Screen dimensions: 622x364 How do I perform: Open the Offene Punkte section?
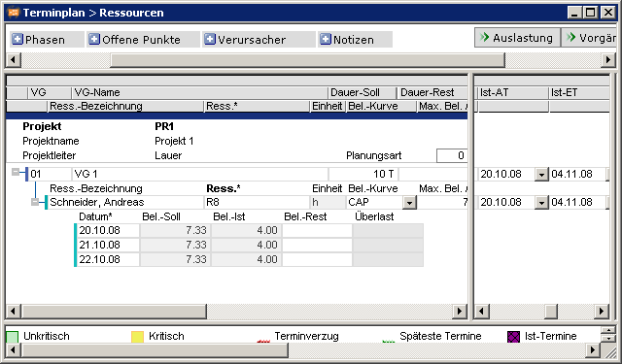143,40
